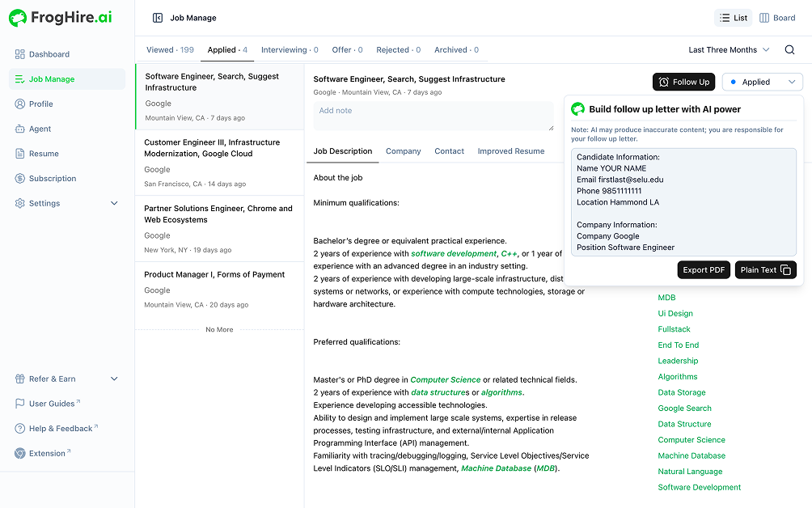The height and width of the screenshot is (508, 812).
Task: Go to Agent in sidebar
Action: (40, 129)
